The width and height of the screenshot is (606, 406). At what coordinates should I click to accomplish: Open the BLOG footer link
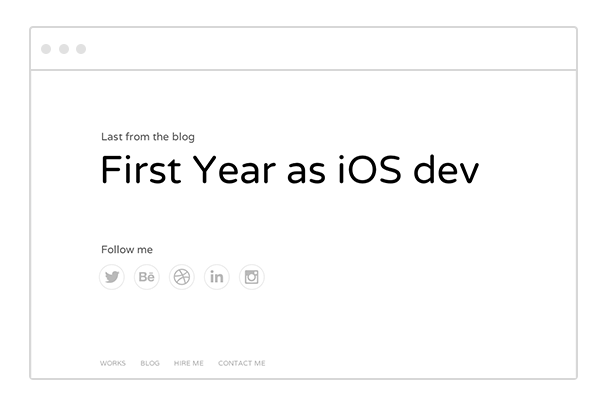[150, 363]
